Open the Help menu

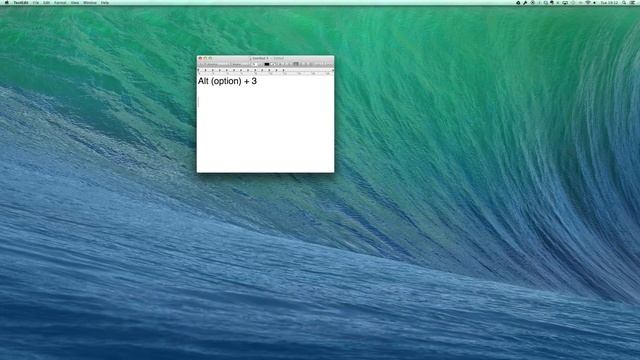(x=105, y=2)
